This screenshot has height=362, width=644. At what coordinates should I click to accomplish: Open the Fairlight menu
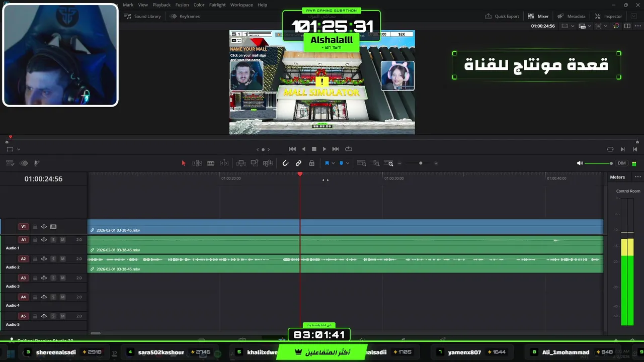(217, 5)
